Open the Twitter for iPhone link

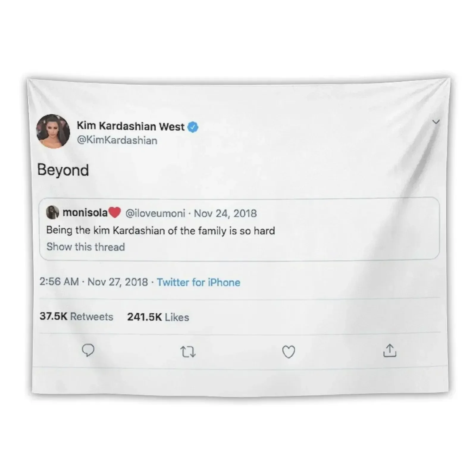pyautogui.click(x=198, y=282)
